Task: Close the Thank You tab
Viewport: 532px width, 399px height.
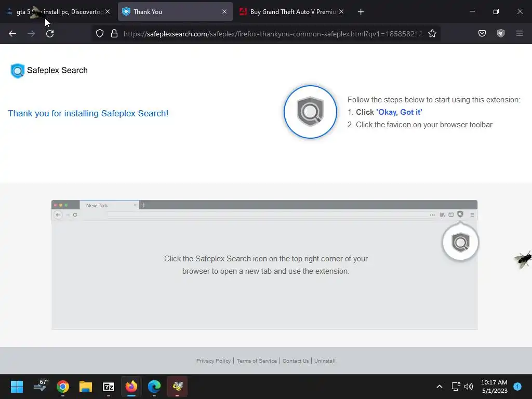Action: 224,11
